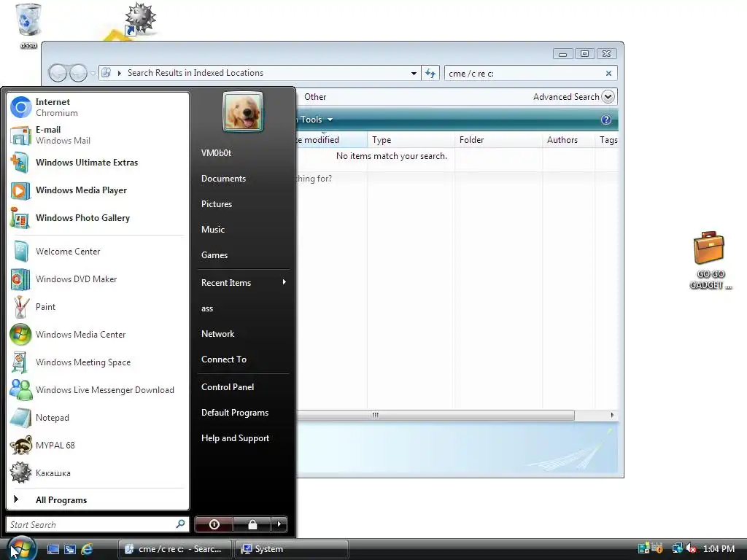The width and height of the screenshot is (747, 560).
Task: Click the muted volume tray icon
Action: [x=692, y=548]
